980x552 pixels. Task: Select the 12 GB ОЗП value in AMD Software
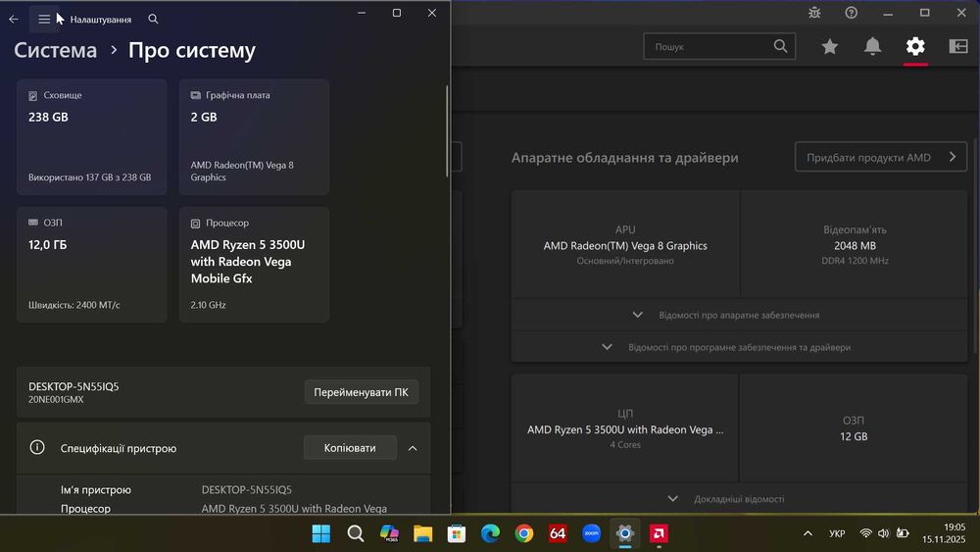854,436
